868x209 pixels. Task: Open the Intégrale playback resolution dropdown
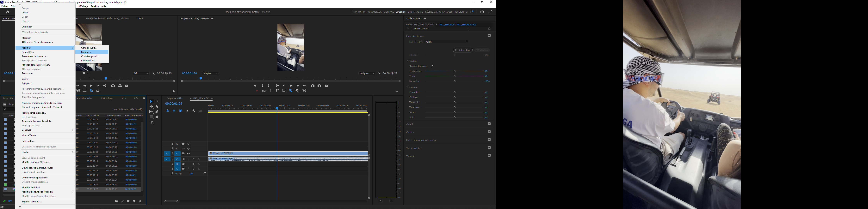coord(367,73)
